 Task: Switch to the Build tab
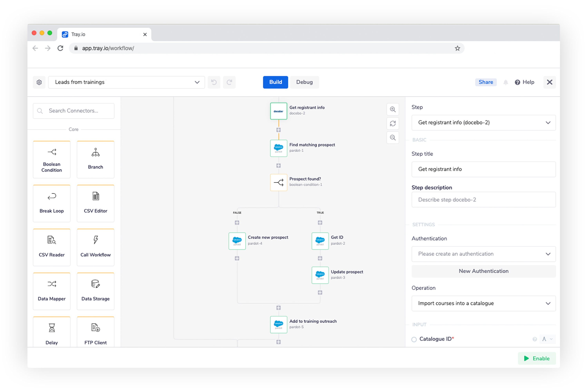275,82
